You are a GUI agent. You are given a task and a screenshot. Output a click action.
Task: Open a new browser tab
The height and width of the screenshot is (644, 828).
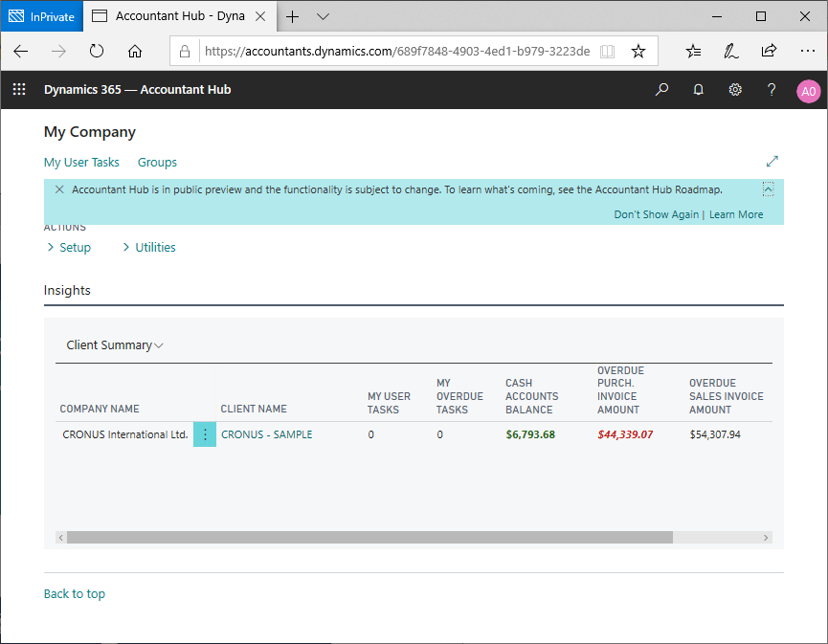pyautogui.click(x=293, y=17)
